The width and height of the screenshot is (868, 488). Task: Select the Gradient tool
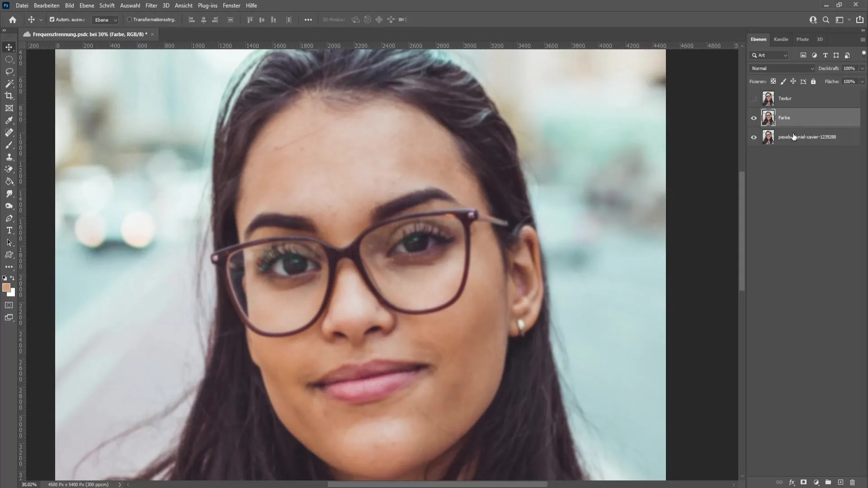[x=8, y=169]
